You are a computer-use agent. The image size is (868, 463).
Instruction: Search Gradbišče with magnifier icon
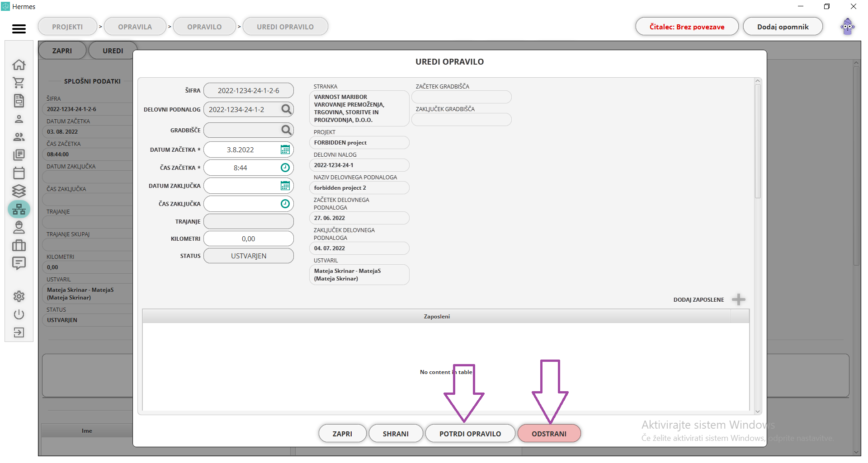(x=286, y=130)
